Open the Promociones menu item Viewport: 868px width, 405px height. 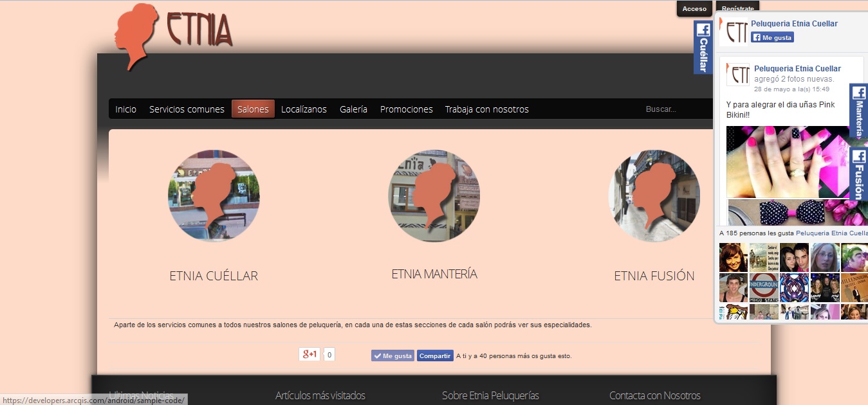[406, 109]
